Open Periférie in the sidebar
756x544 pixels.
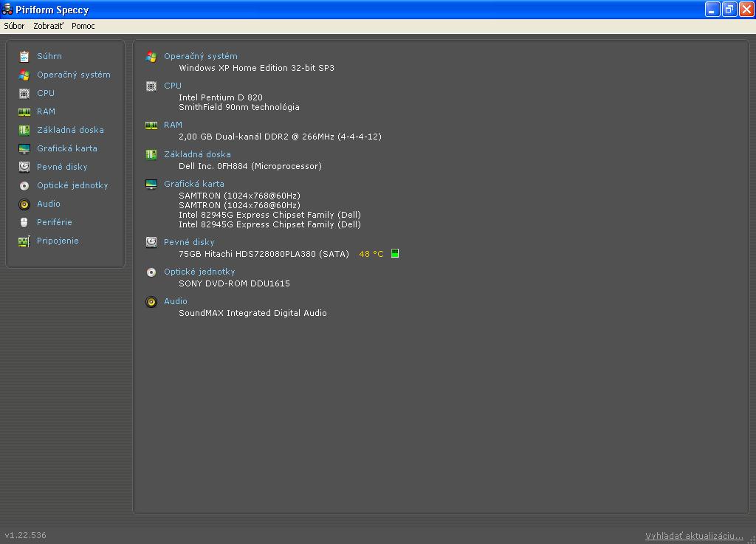coord(55,222)
